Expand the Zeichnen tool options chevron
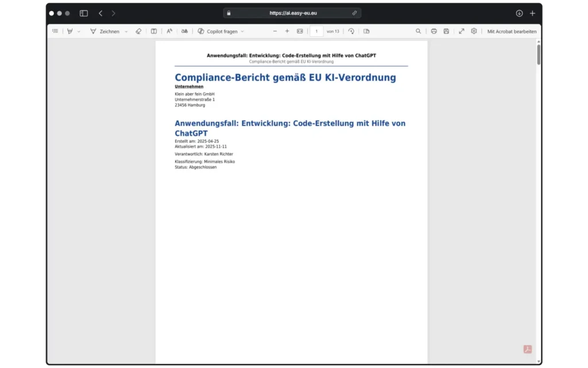588x368 pixels. (x=126, y=31)
